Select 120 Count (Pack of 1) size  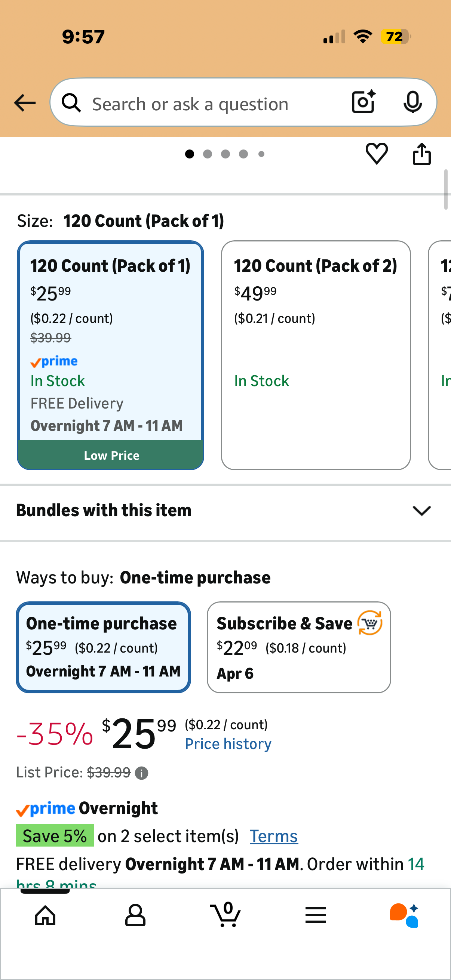pyautogui.click(x=110, y=355)
